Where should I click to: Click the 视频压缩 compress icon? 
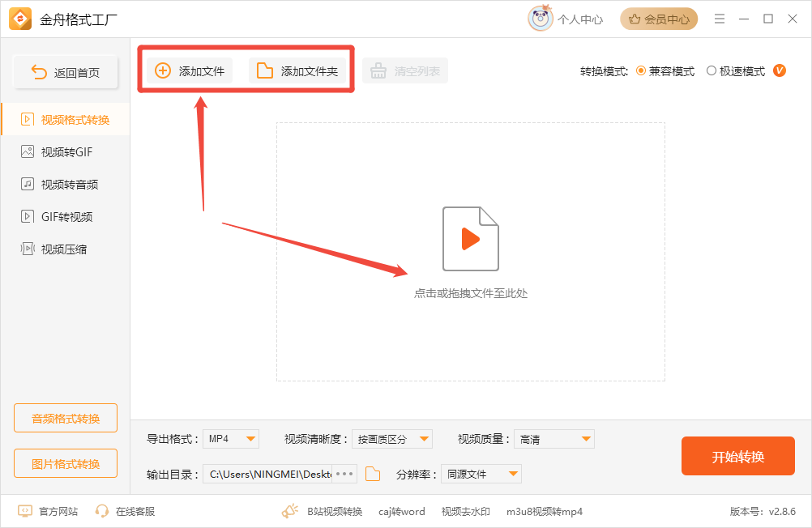click(x=28, y=249)
